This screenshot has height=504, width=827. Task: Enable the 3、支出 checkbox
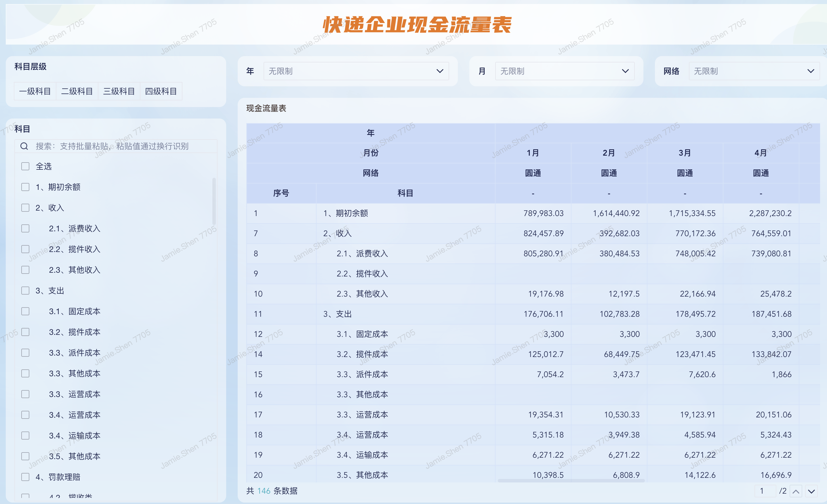pyautogui.click(x=25, y=290)
